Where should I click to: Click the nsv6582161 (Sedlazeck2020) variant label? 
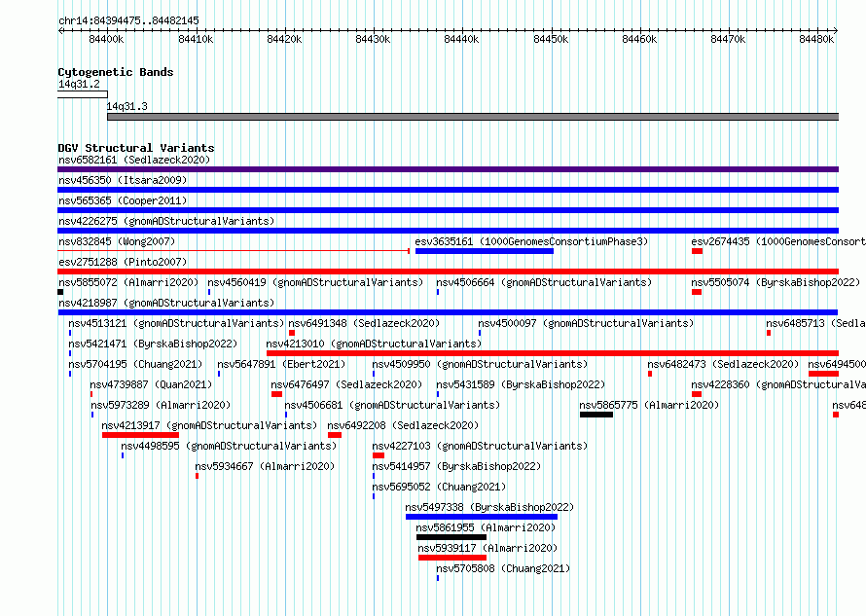134,160
